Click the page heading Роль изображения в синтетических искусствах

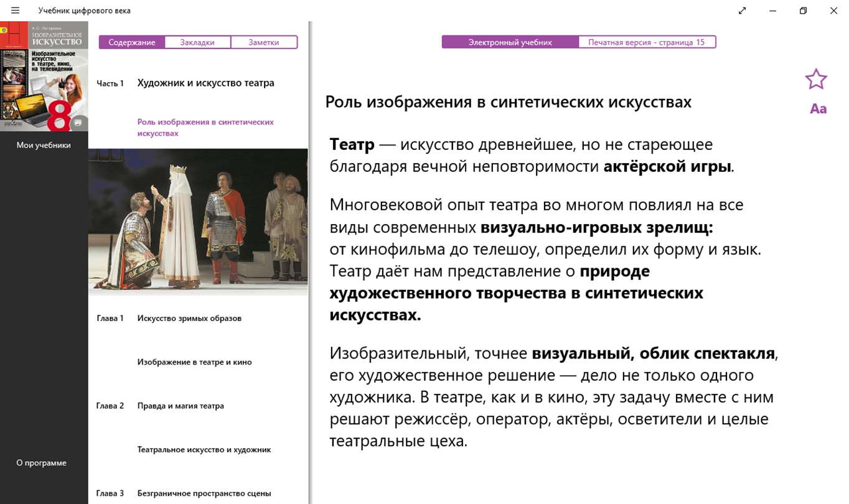[509, 102]
